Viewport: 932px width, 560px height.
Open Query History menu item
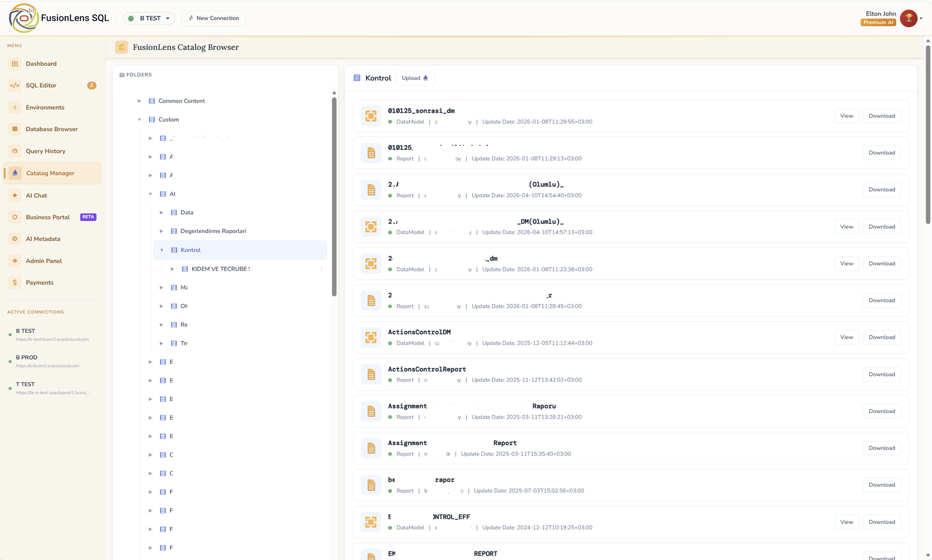52,151
